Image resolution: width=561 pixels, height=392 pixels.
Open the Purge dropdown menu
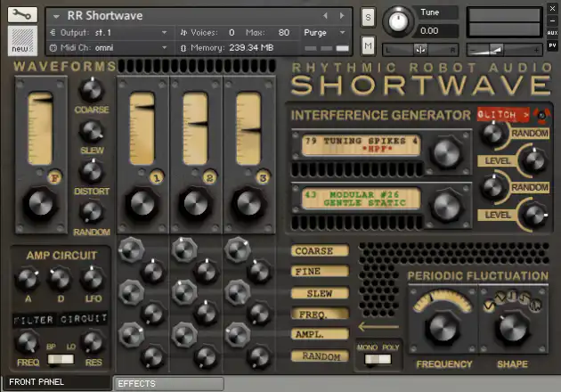point(324,33)
